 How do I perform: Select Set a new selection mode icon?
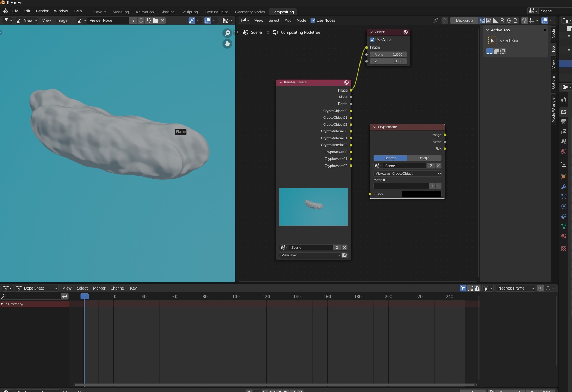coord(490,51)
